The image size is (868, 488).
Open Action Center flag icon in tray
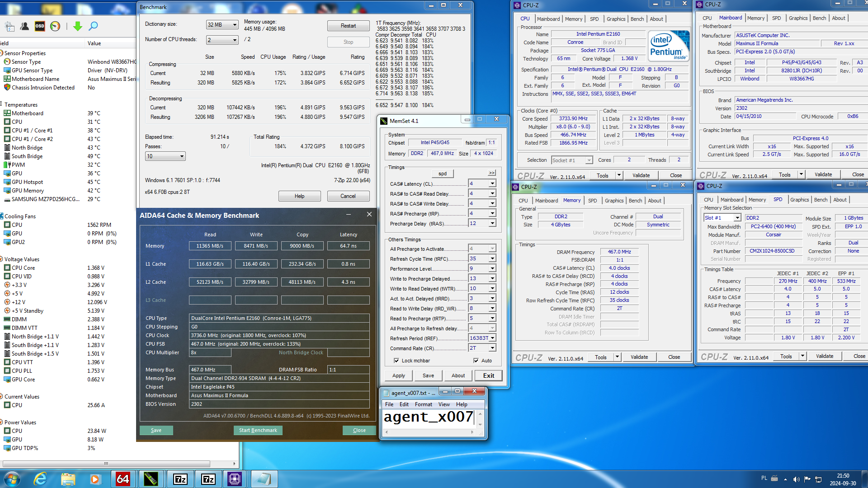807,479
